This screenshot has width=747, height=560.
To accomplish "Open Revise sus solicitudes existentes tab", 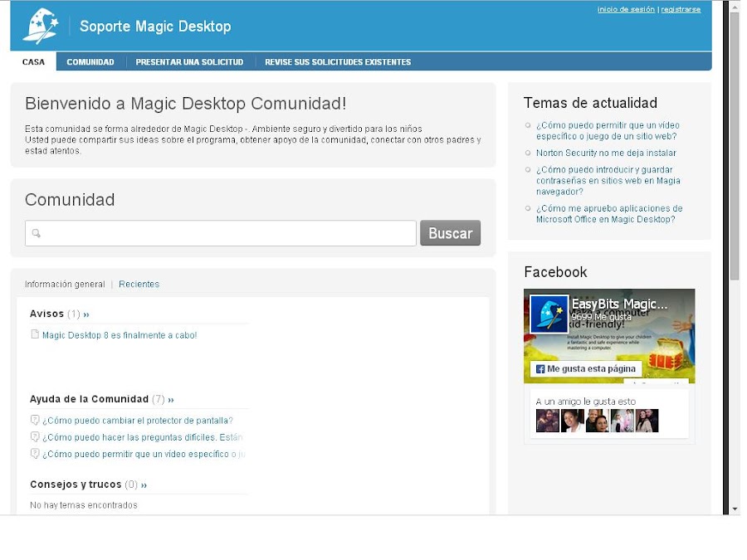I will coord(338,62).
